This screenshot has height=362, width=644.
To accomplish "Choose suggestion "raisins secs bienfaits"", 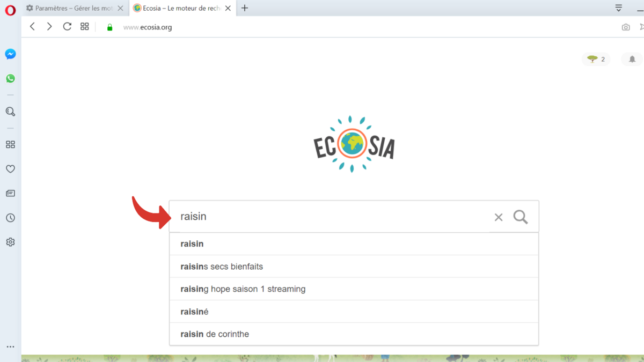I will click(354, 267).
